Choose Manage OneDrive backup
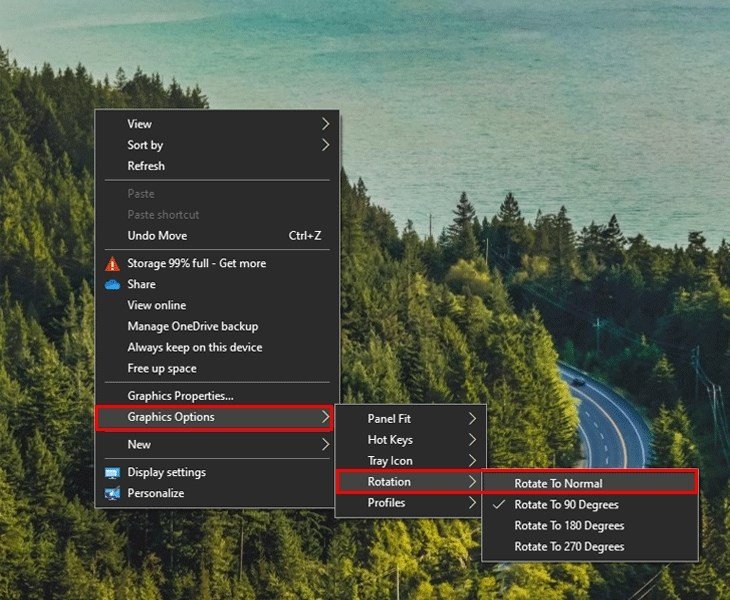 [192, 327]
